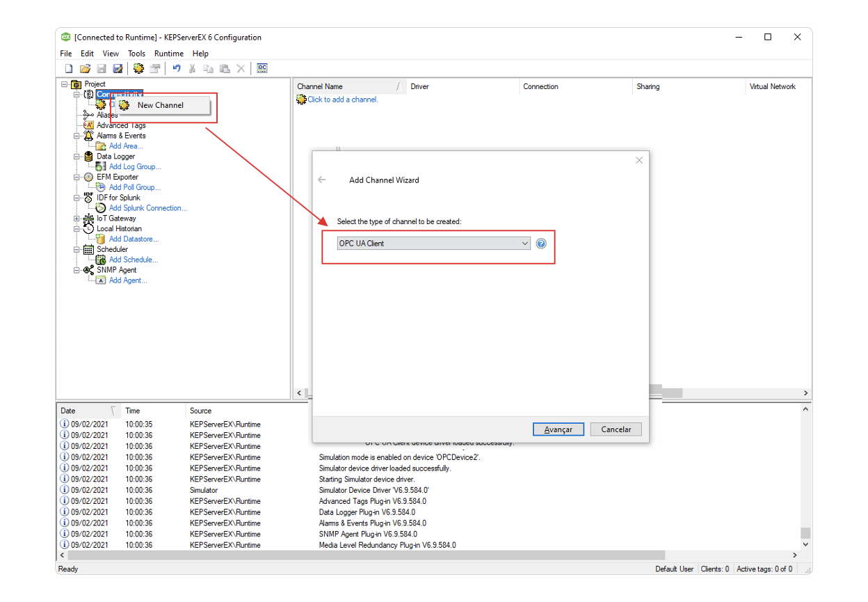This screenshot has width=868, height=602.
Task: Click the Add Area... link
Action: tap(126, 146)
